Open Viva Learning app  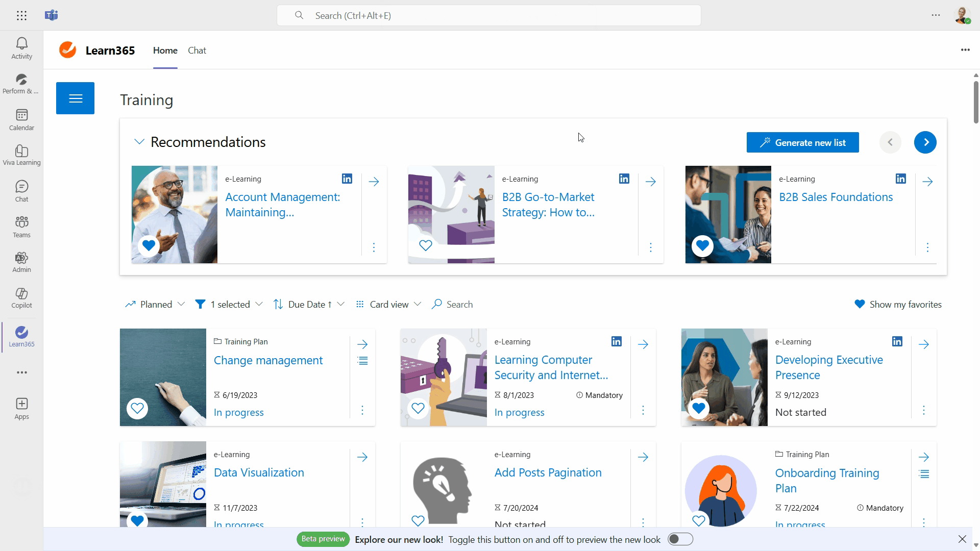tap(21, 155)
